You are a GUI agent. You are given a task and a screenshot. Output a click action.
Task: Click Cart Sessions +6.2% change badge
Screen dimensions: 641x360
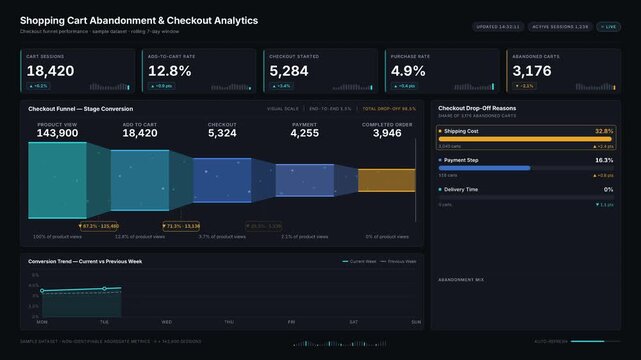38,86
